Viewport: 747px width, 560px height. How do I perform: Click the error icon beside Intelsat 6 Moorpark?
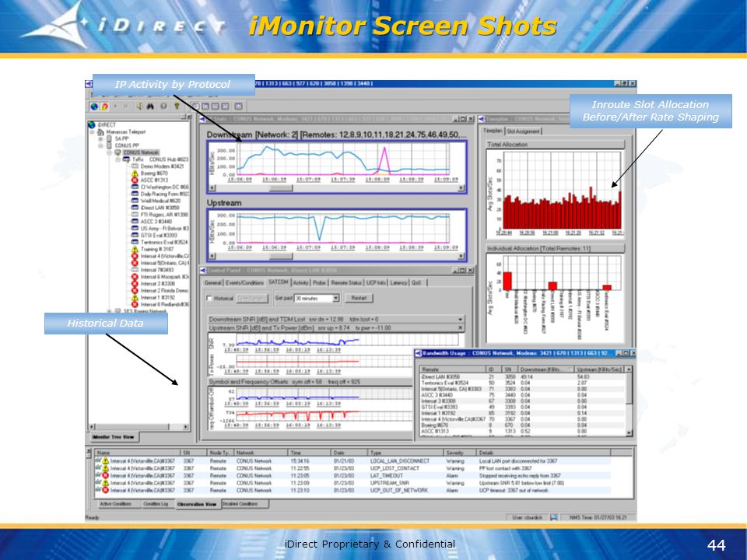[135, 277]
